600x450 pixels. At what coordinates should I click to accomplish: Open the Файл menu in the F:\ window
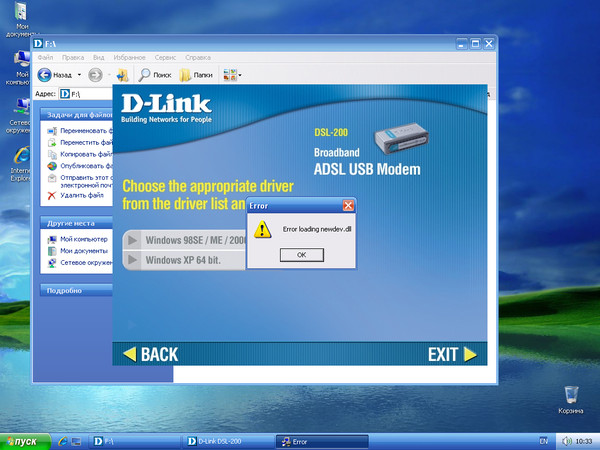(x=45, y=57)
